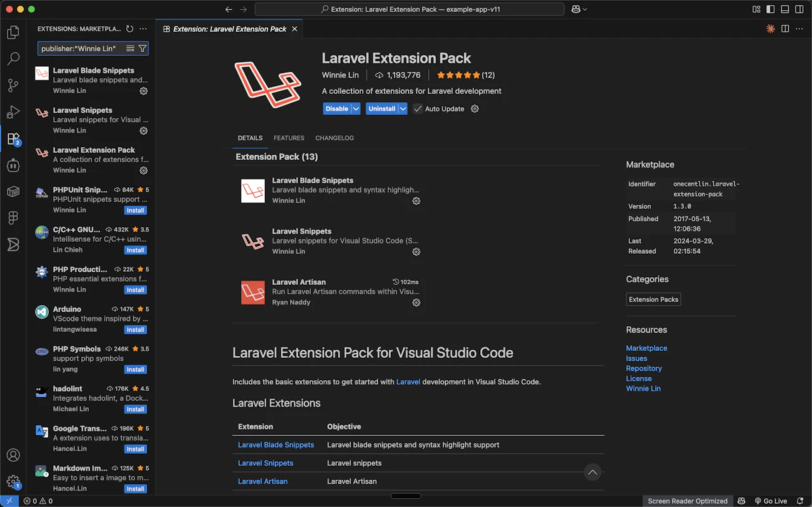Switch to the FEATURES tab
This screenshot has height=507, width=812.
(x=289, y=138)
